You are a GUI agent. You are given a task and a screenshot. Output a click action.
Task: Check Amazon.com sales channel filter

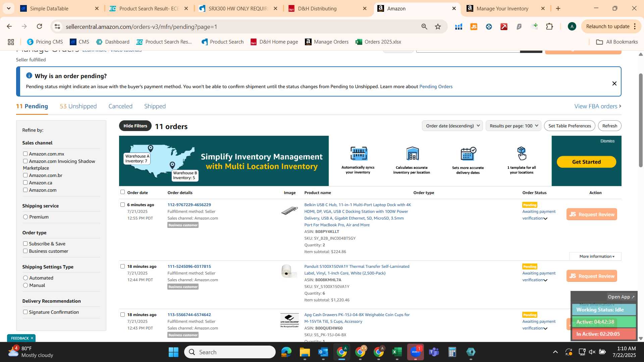(x=25, y=190)
